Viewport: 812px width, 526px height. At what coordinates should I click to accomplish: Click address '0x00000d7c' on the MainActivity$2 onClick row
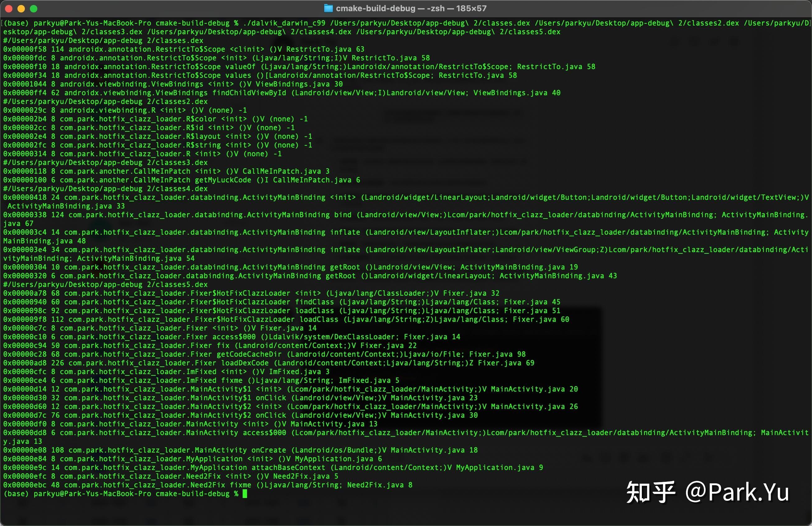click(25, 415)
